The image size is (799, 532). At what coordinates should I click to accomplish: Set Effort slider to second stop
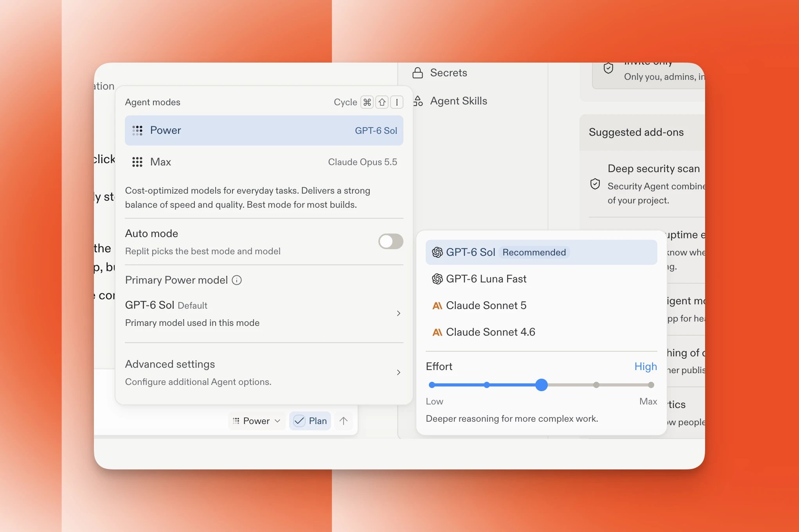(487, 385)
